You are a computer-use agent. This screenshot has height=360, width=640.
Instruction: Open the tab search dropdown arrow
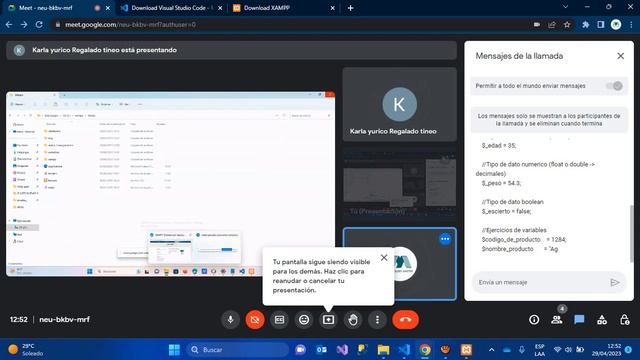coord(565,7)
